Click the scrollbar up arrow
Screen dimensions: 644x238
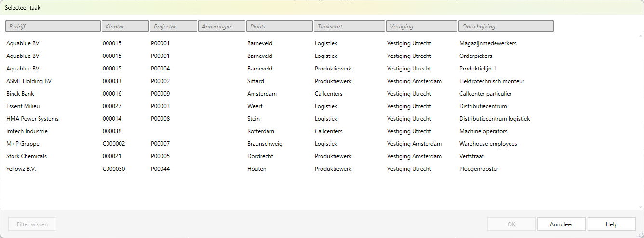point(640,36)
